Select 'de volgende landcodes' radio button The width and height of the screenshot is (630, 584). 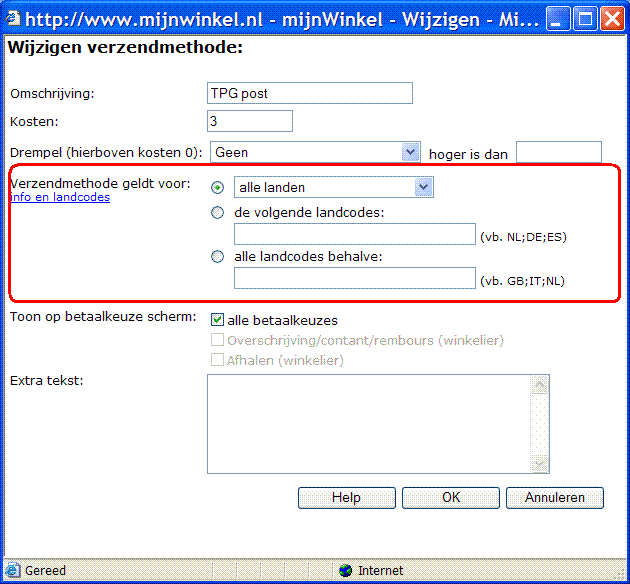pyautogui.click(x=217, y=212)
